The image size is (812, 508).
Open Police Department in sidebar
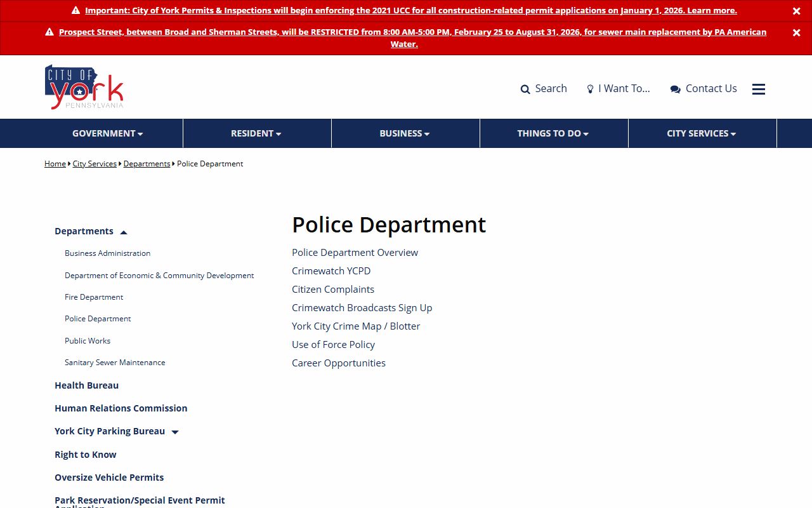pos(98,319)
